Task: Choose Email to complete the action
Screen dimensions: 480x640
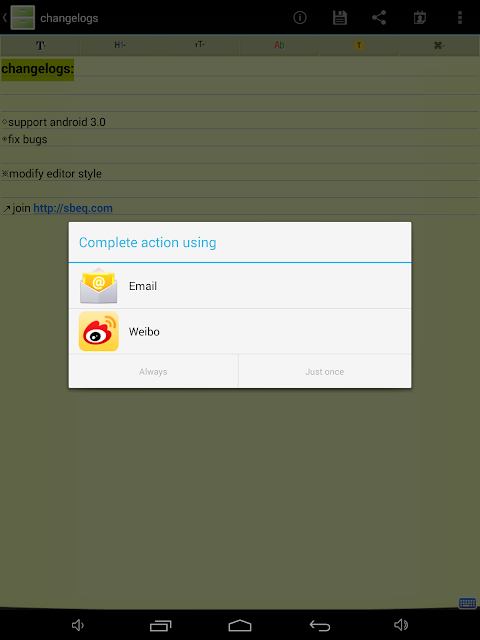Action: point(240,286)
